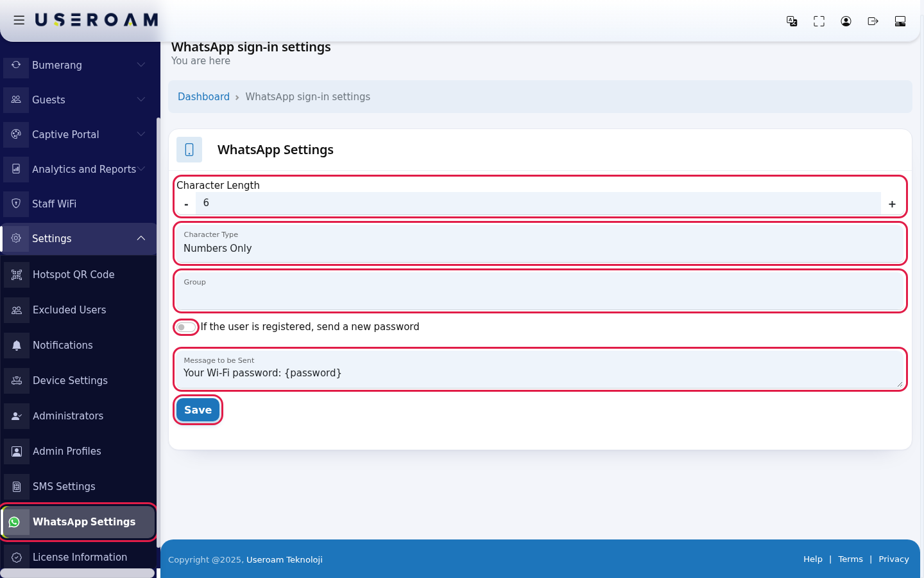Click the language translate icon
924x578 pixels.
[x=792, y=21]
